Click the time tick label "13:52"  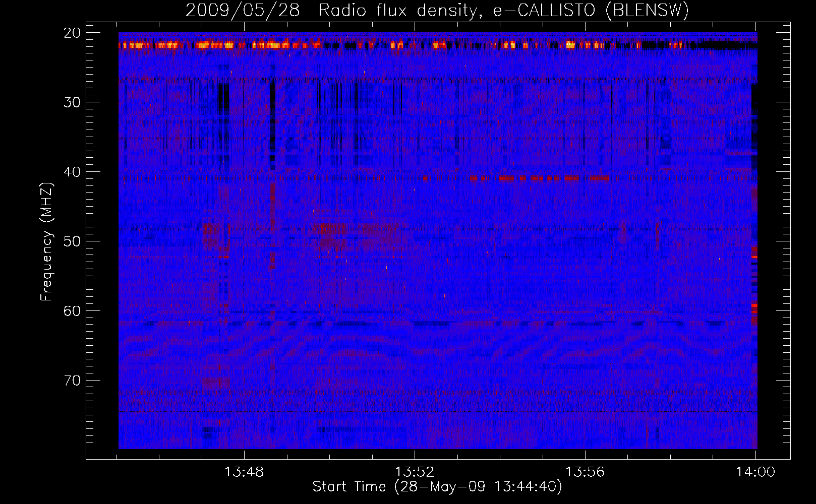pos(415,472)
